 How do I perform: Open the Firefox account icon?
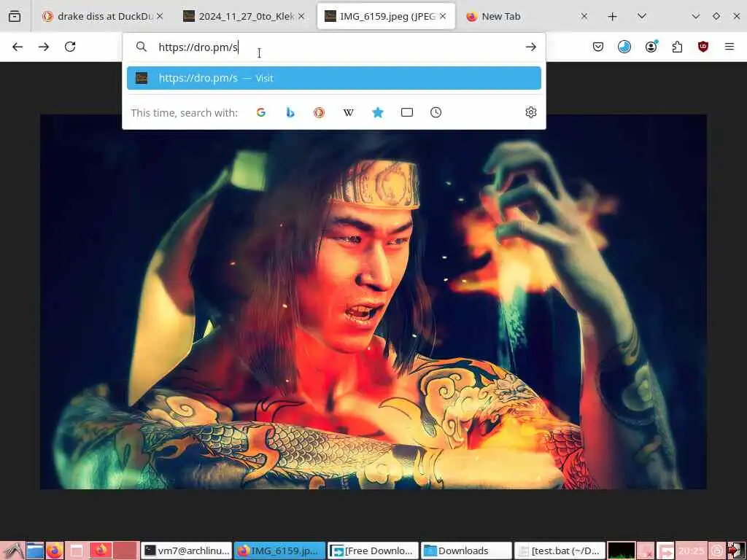[651, 47]
